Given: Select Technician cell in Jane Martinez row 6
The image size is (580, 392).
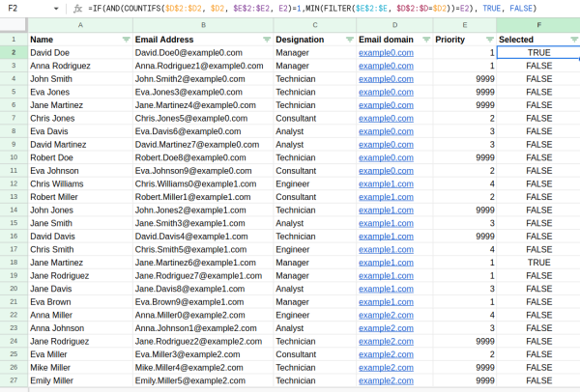Looking at the screenshot, I should click(x=315, y=105).
